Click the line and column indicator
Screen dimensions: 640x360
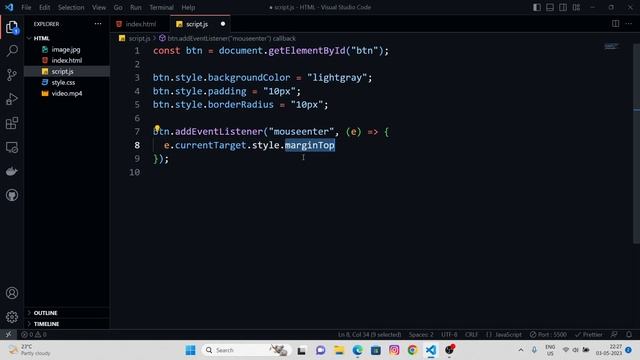pos(369,334)
